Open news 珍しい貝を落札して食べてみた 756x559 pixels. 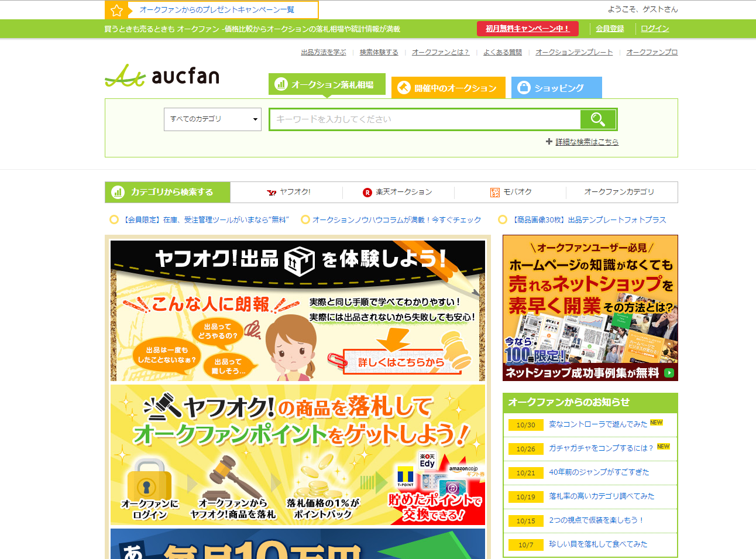point(598,544)
